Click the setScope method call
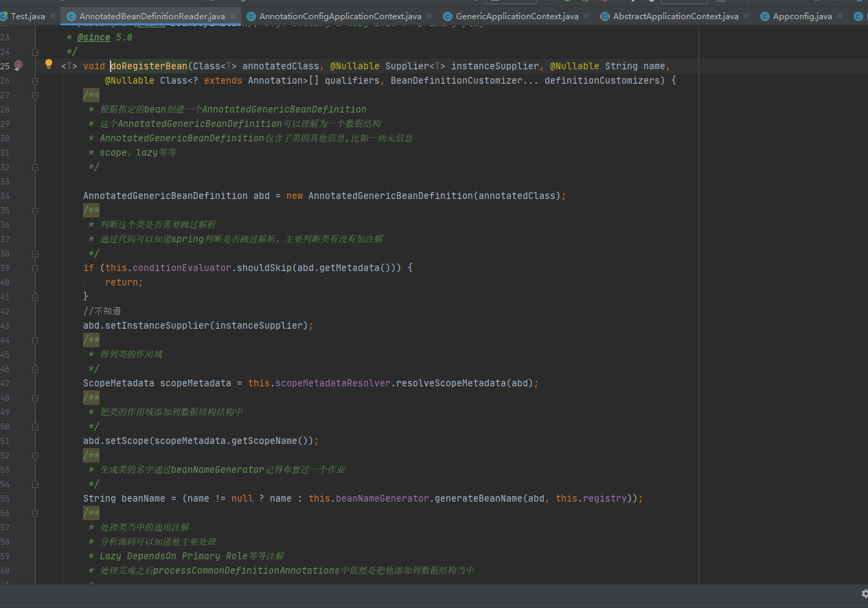 [x=127, y=441]
